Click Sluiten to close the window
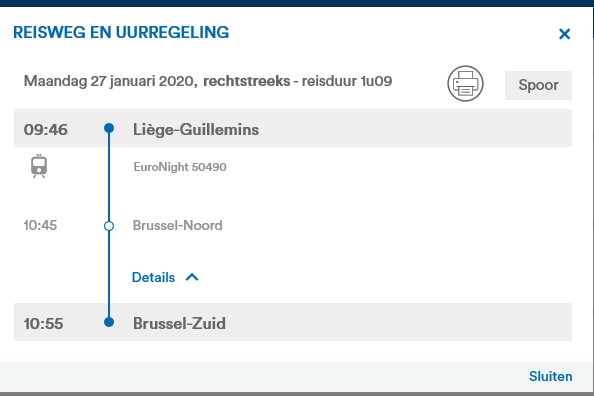 coord(550,376)
